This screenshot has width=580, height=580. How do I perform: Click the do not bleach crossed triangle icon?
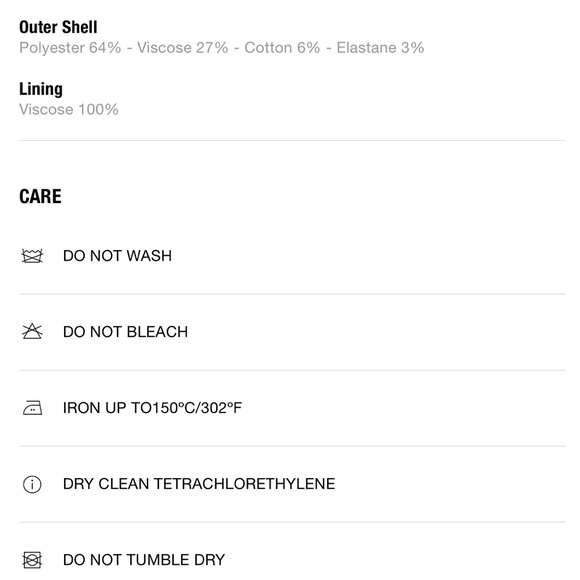click(32, 331)
